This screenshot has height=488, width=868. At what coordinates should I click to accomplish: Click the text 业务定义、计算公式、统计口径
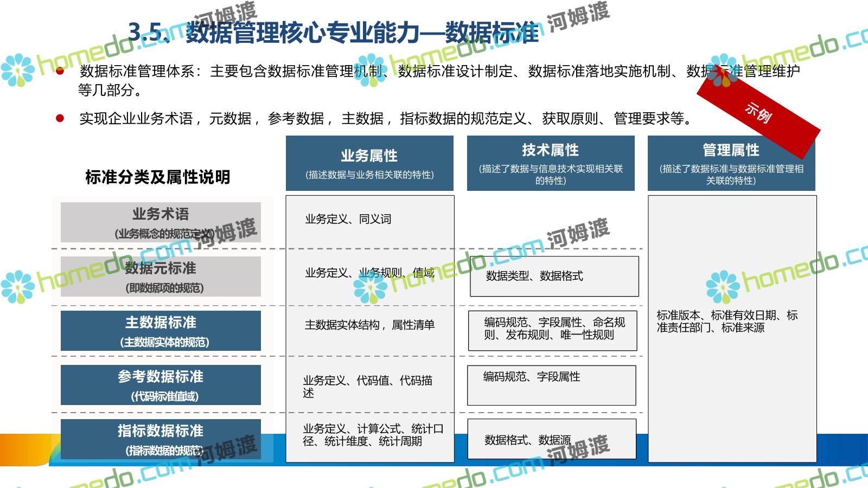click(373, 435)
